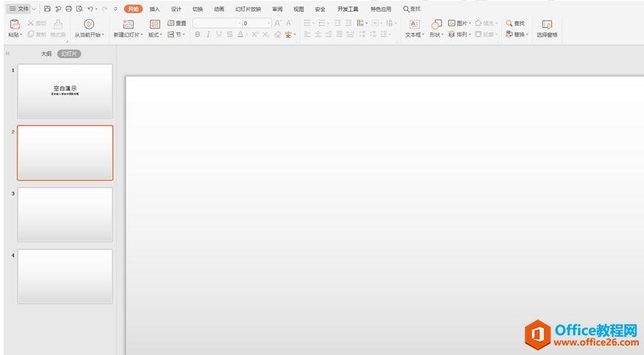
Task: Click the 新建幻灯片 new slide icon
Action: click(x=128, y=24)
